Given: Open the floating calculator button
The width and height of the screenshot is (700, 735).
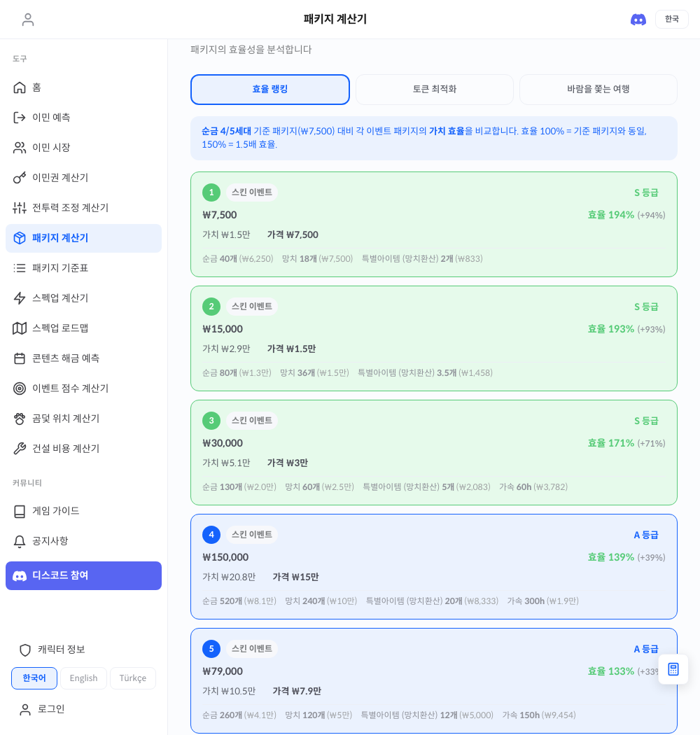Looking at the screenshot, I should (x=673, y=669).
